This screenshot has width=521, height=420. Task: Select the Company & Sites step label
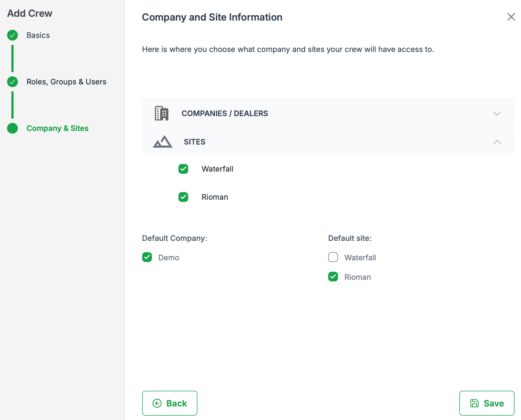pos(57,128)
